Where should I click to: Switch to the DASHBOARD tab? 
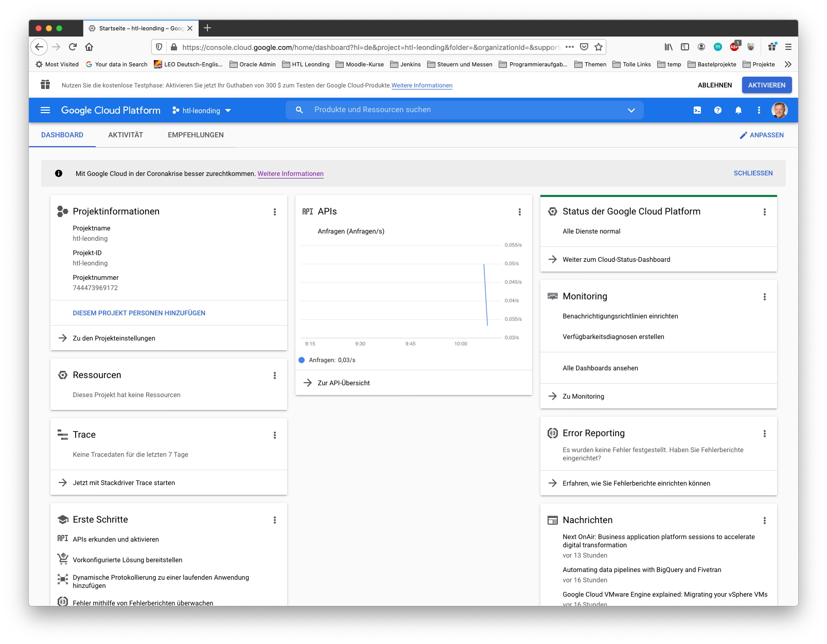click(x=62, y=135)
